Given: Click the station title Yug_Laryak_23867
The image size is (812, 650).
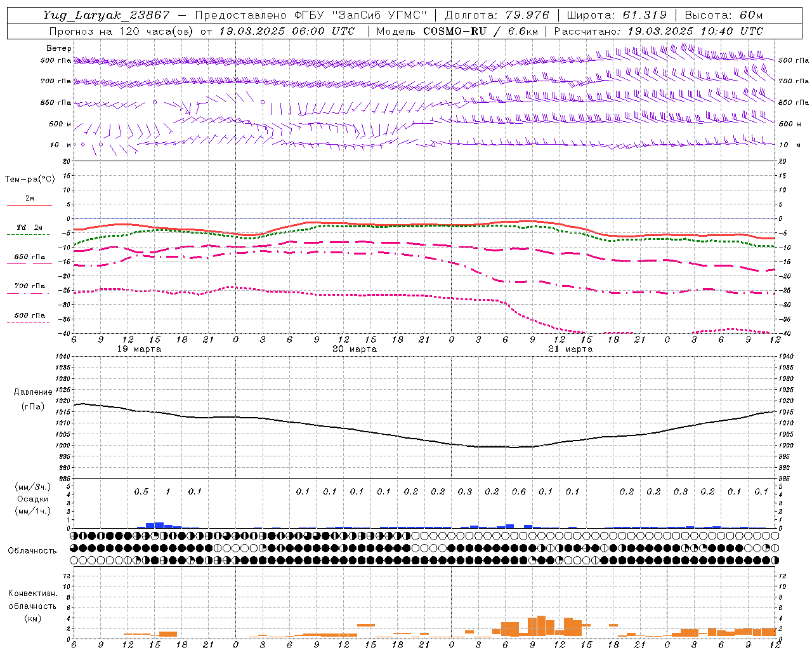Looking at the screenshot, I should pyautogui.click(x=107, y=16).
